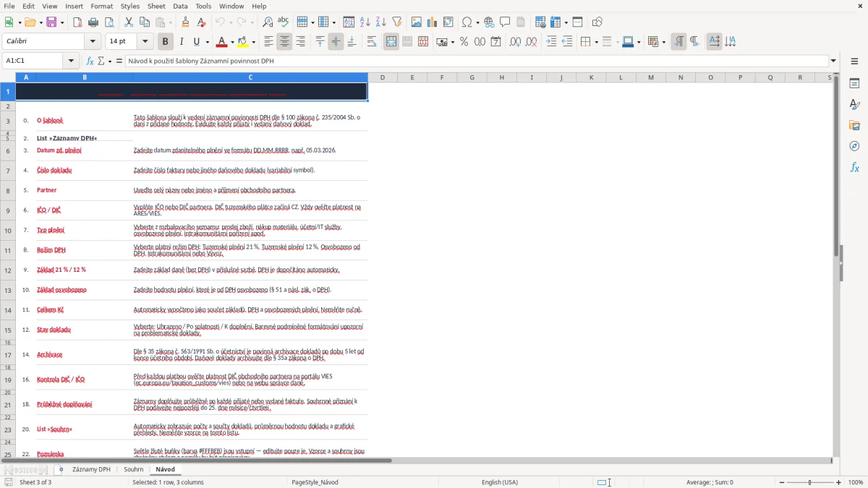Open the sidebar Gallery panel
This screenshot has height=488, width=868.
click(x=854, y=125)
